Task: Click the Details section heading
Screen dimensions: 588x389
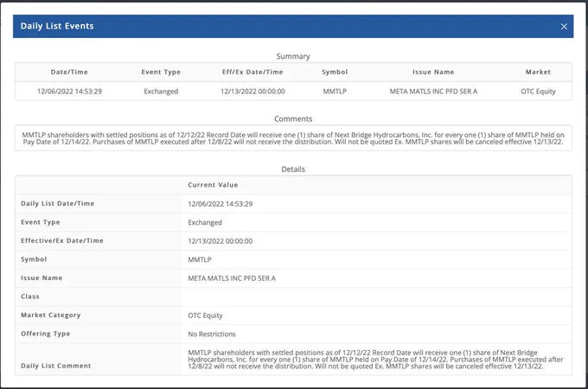Action: click(293, 169)
